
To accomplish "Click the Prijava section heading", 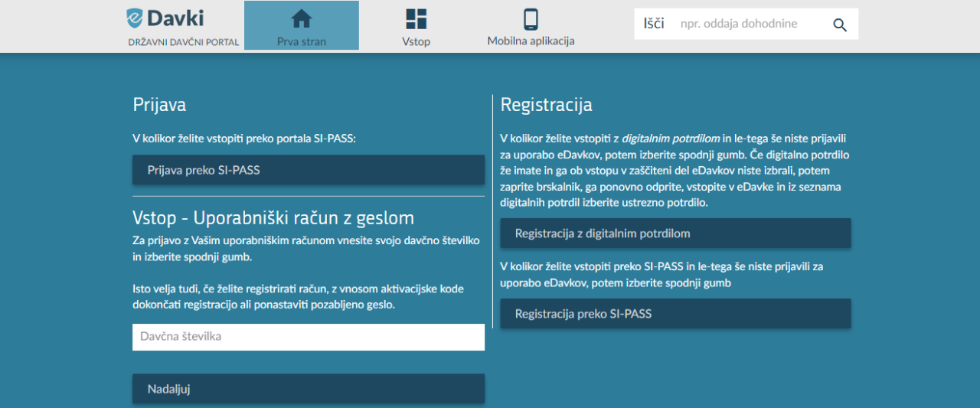I will [x=159, y=105].
